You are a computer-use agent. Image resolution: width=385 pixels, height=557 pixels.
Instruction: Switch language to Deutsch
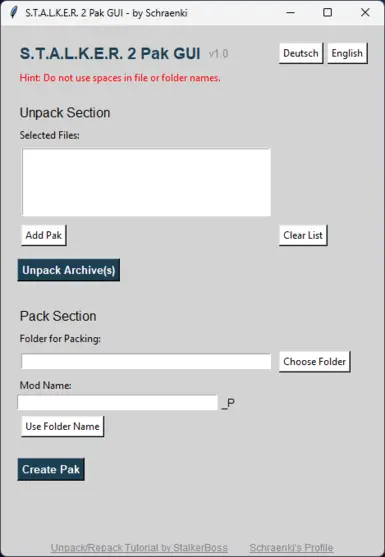(301, 53)
